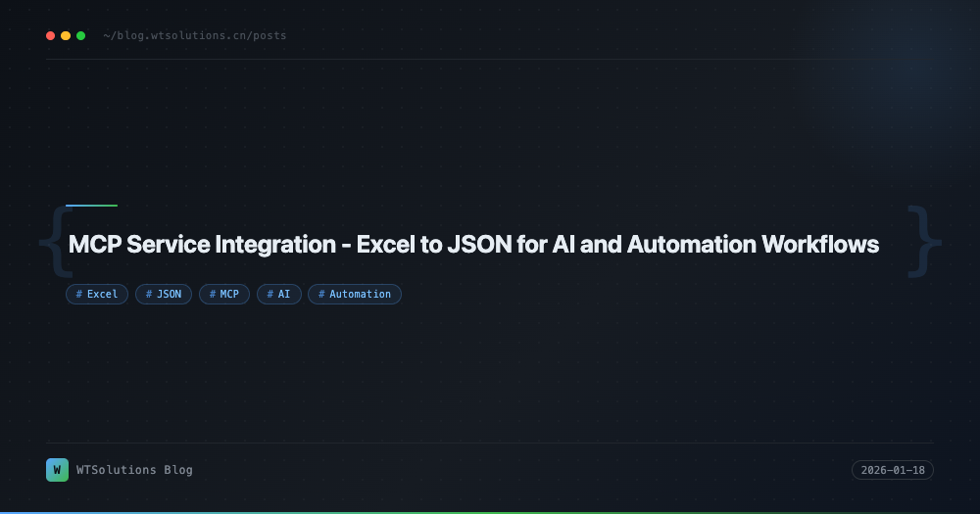
Task: Click the ~/blog.wtsolutions.cn/posts path text
Action: pos(195,35)
